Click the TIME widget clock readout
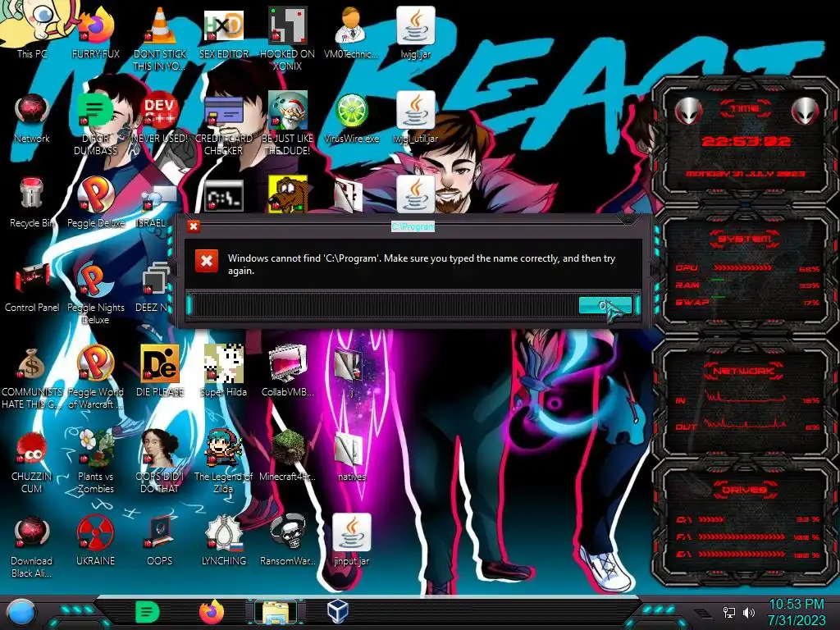This screenshot has height=630, width=840. (x=746, y=141)
